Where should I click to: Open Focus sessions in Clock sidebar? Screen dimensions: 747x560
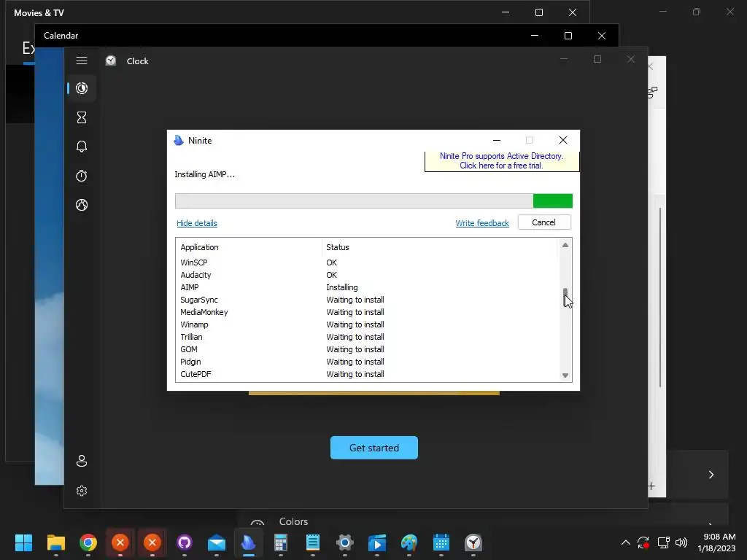[82, 88]
